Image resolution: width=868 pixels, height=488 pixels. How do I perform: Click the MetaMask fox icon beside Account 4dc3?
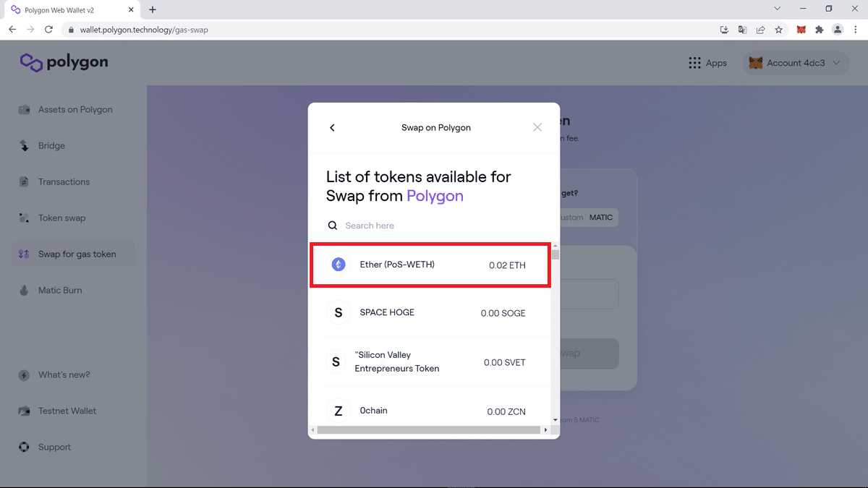point(755,63)
